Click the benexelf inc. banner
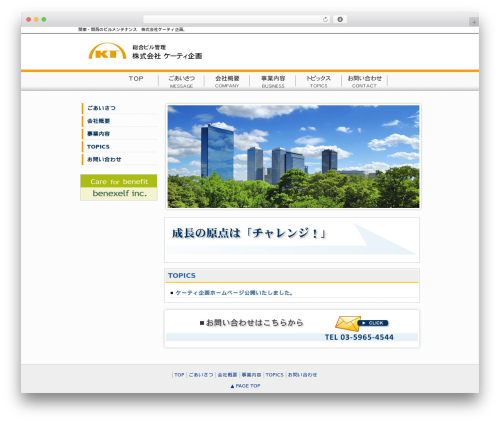This screenshot has width=500, height=423. (x=119, y=187)
